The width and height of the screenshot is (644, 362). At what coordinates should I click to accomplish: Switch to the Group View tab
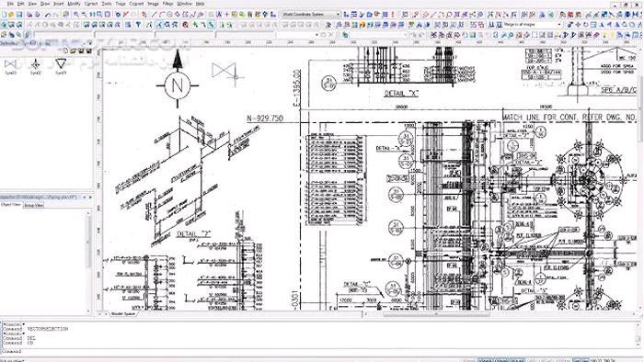click(x=33, y=205)
